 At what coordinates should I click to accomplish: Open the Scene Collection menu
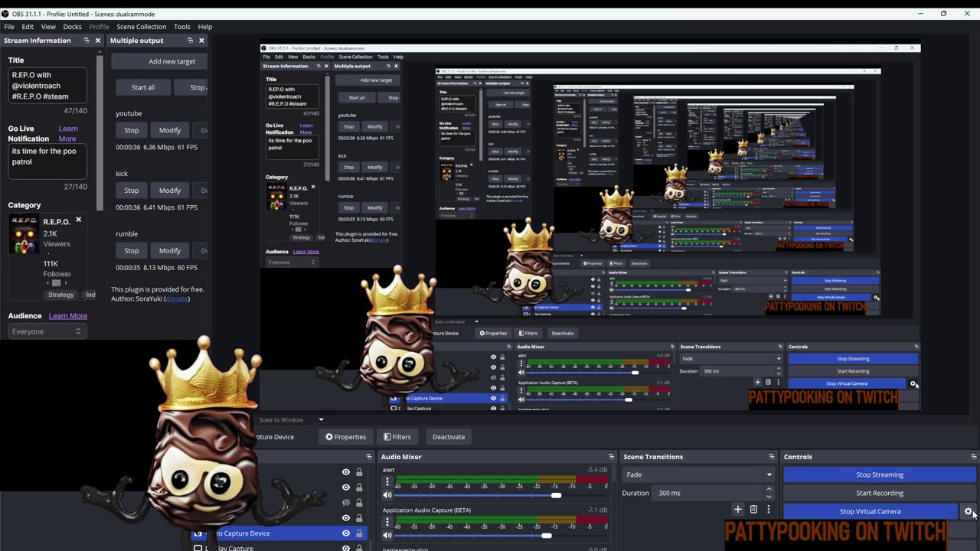click(x=141, y=27)
